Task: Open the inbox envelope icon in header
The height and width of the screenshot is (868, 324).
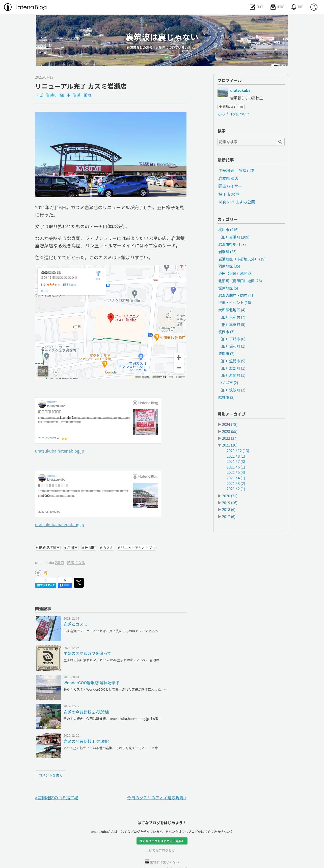Action: click(x=273, y=7)
